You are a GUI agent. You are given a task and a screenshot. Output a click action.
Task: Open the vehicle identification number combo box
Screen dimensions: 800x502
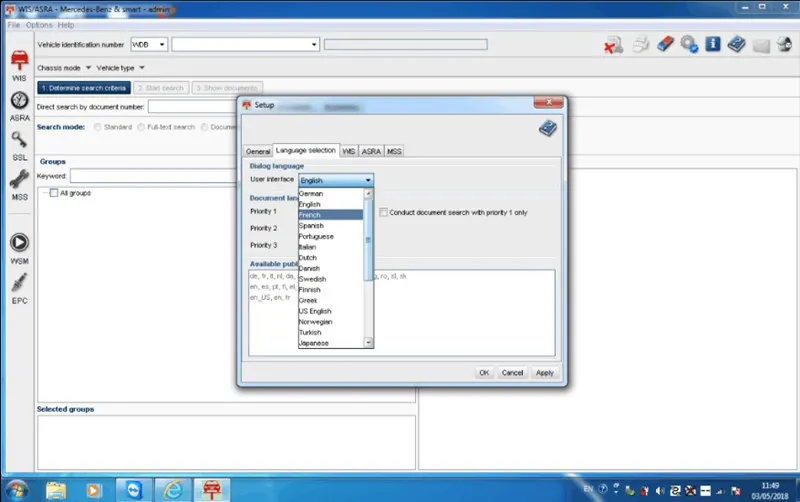(x=245, y=44)
